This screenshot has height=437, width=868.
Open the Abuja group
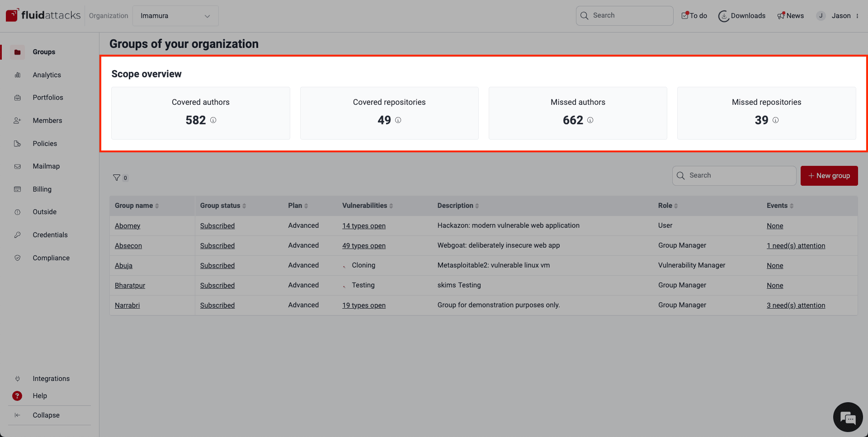tap(123, 266)
